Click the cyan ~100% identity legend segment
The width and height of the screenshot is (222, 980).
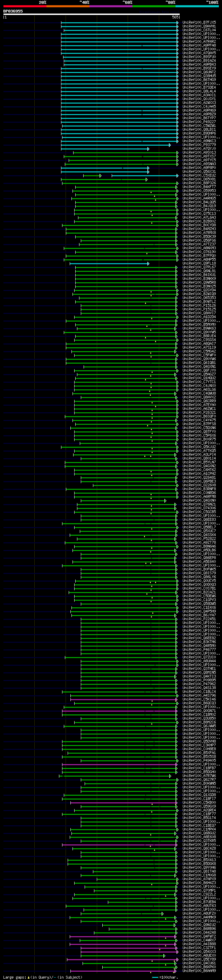[197, 6]
